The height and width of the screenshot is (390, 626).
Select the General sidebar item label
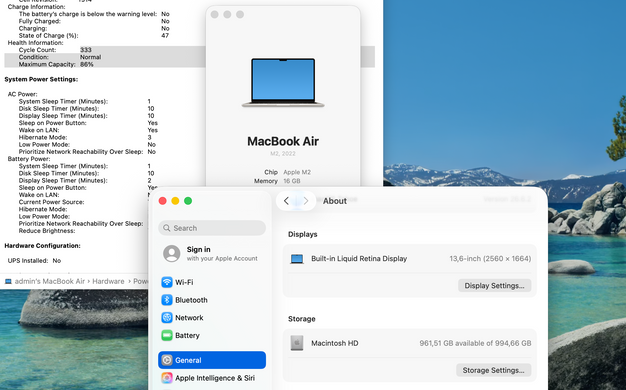188,360
